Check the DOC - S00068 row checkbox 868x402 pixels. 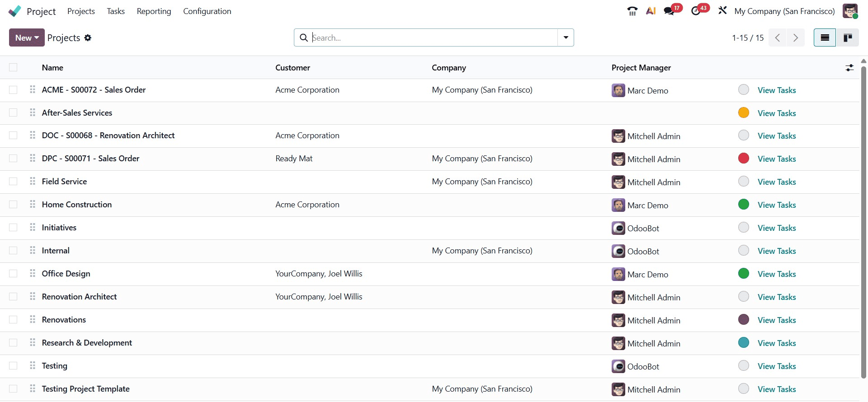pyautogui.click(x=13, y=136)
